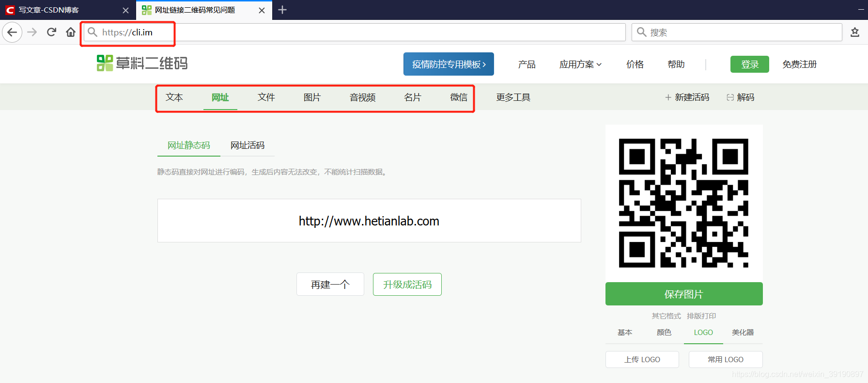The height and width of the screenshot is (383, 868).
Task: Open the browser home page icon
Action: pos(71,32)
